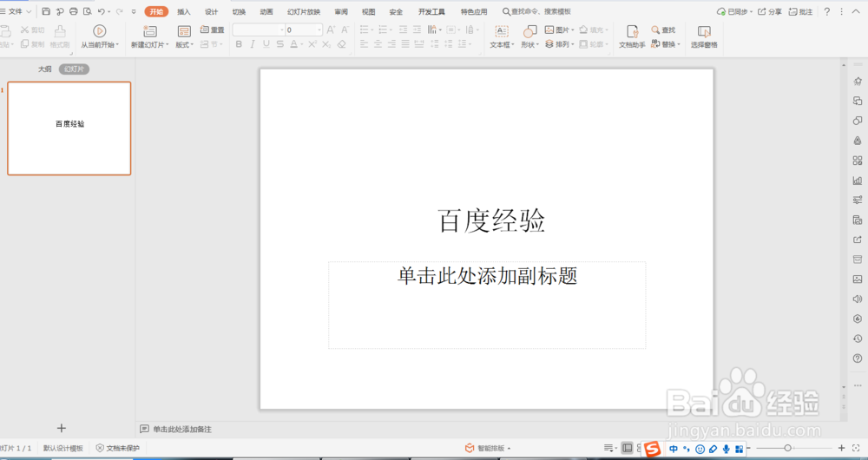Image resolution: width=868 pixels, height=460 pixels.
Task: Switch to the Design (设计) tab
Action: [212, 11]
